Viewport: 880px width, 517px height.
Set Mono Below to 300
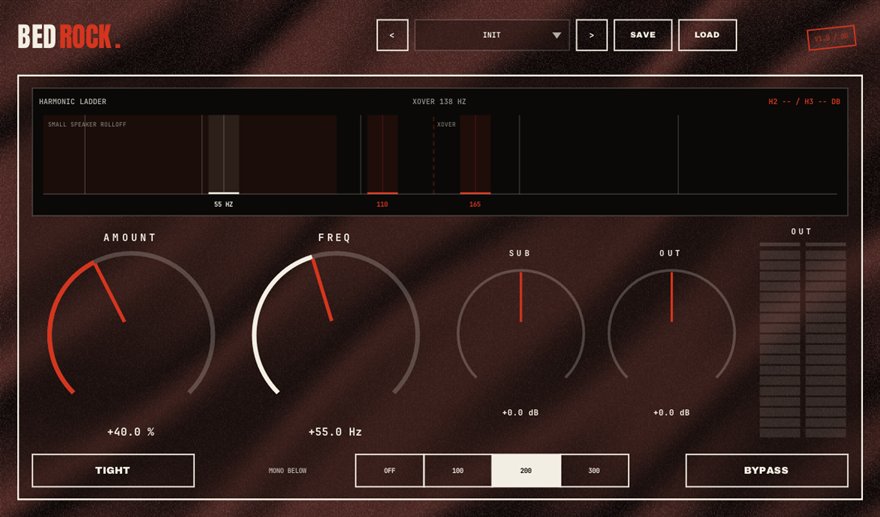click(594, 470)
